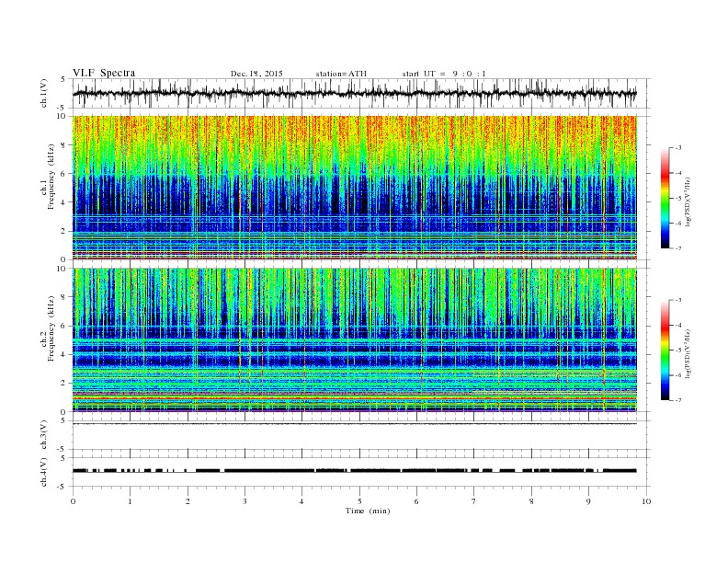The height and width of the screenshot is (563, 728).
Task: Click the "8" frequency tick of ch.2 spectrogram
Action: 64,297
